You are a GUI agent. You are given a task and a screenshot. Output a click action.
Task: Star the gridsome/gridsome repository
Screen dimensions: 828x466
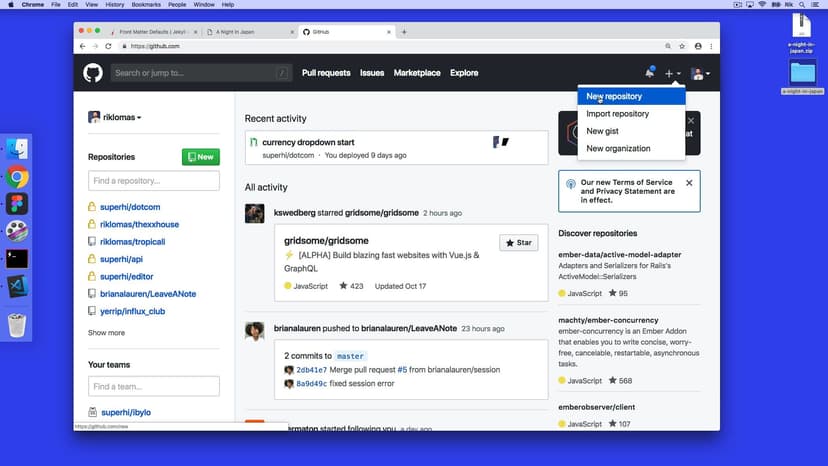[x=518, y=242]
